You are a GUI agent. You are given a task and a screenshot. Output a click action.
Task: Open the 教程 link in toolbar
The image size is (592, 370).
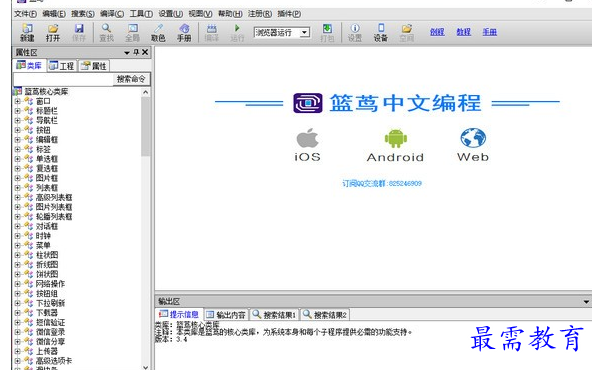click(463, 32)
